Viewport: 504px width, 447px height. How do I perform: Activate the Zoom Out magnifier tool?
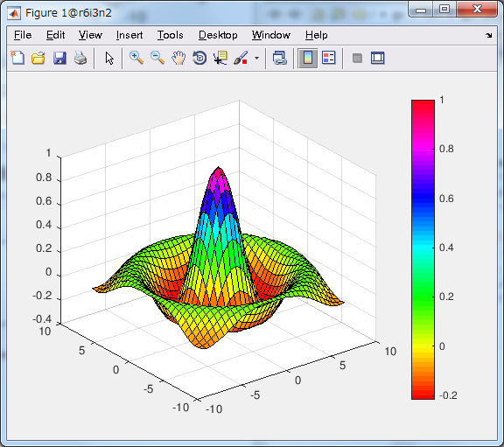click(x=157, y=58)
